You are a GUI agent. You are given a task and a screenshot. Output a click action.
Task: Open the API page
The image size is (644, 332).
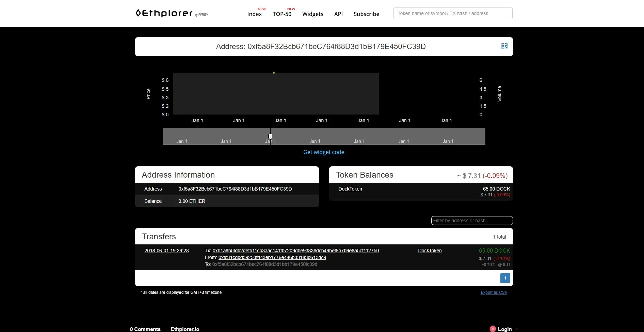[x=338, y=14]
